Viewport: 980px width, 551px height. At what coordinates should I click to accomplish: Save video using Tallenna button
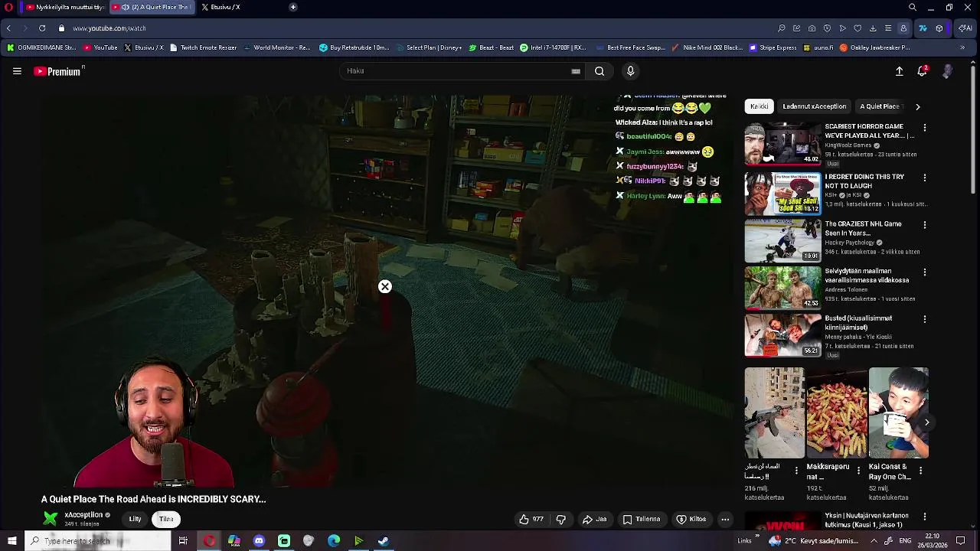tap(642, 519)
